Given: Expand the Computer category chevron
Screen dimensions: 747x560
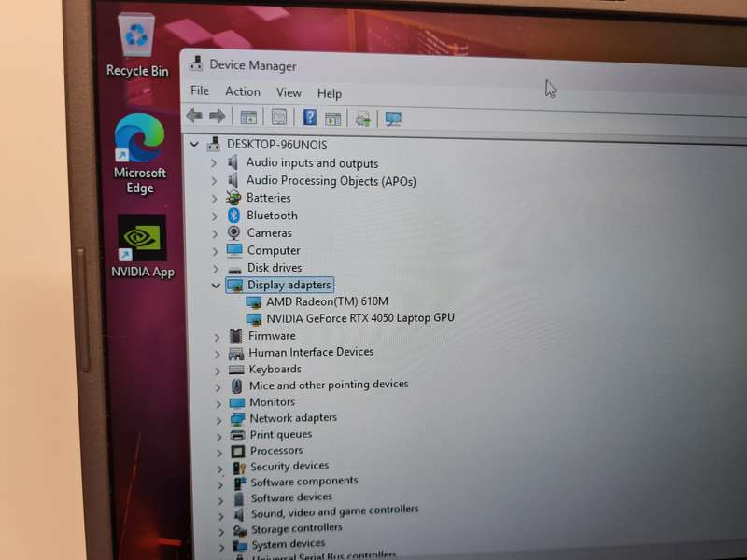Looking at the screenshot, I should click(216, 251).
